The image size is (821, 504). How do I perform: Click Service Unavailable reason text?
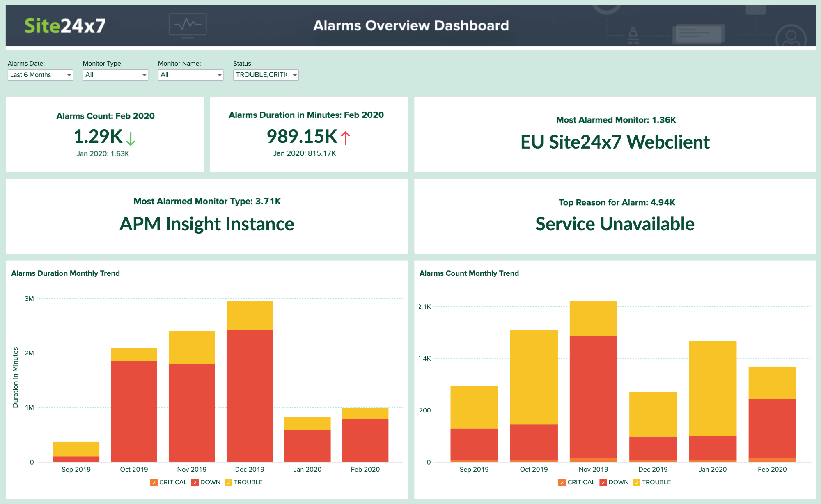click(615, 224)
